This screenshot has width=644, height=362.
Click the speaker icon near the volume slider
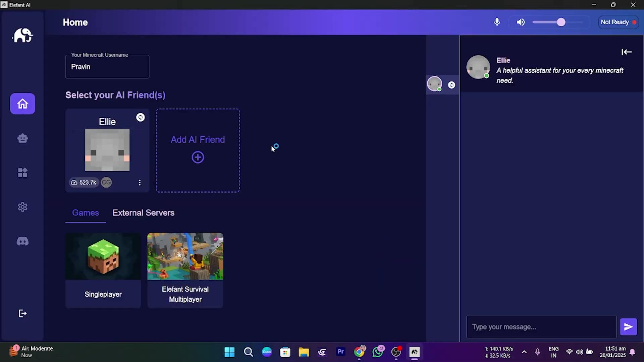tap(521, 22)
